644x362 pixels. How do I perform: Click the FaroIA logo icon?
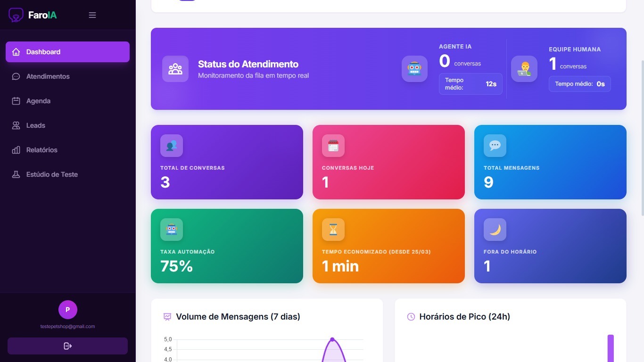[x=16, y=15]
